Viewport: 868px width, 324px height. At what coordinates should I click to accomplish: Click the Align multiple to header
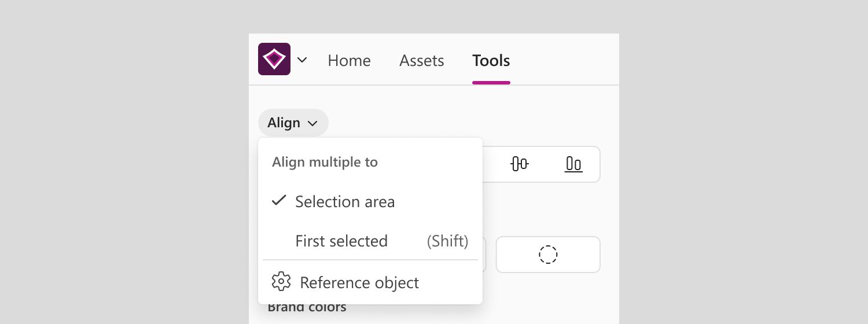click(325, 162)
